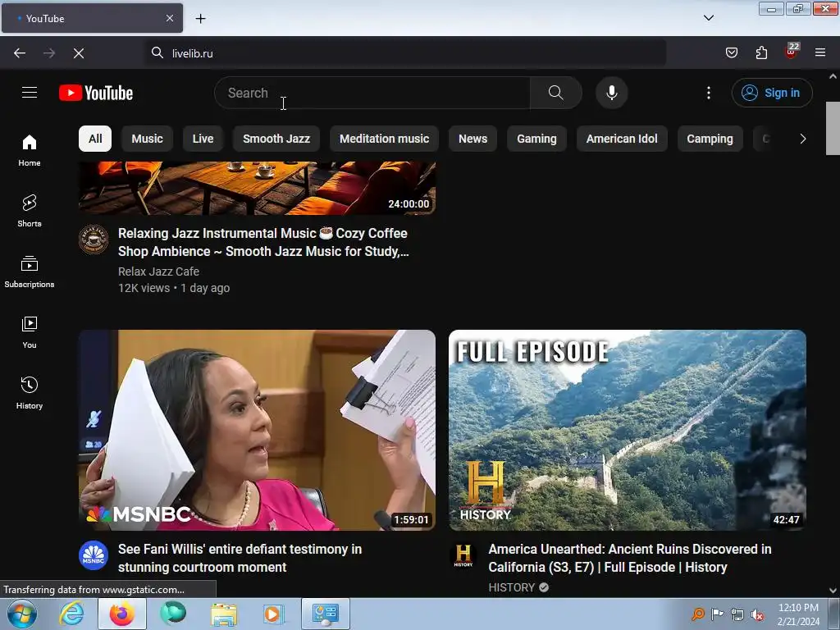
Task: Click the taskbar clock showing 12:10 PM
Action: coord(798,614)
